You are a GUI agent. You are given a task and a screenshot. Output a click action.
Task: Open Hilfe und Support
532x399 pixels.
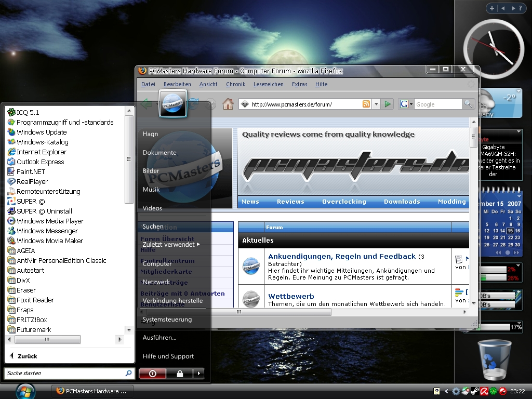coord(168,356)
